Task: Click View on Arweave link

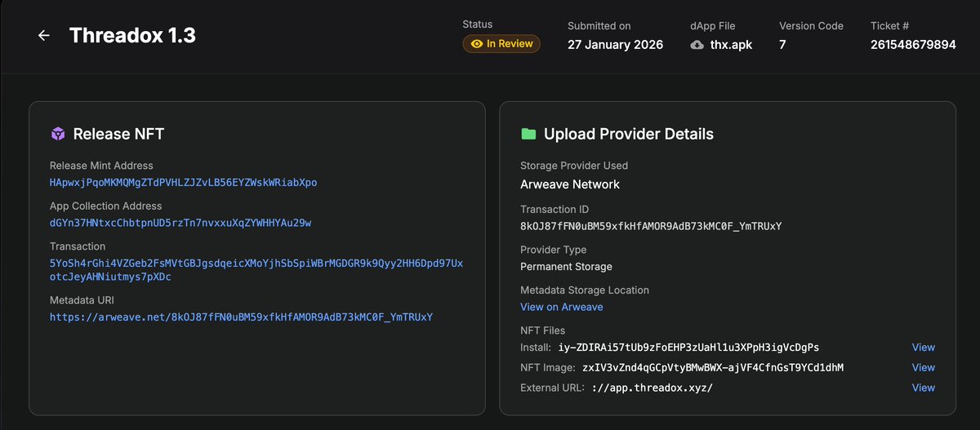Action: pos(562,307)
